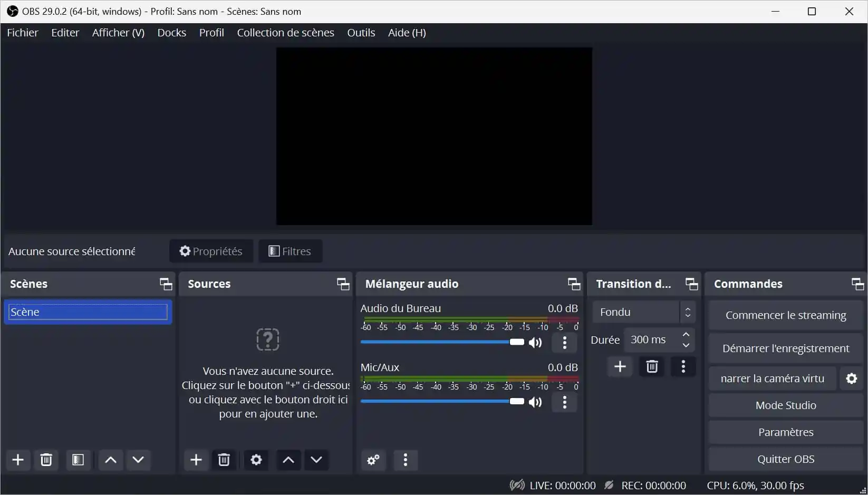Start the virtual camera button
Viewport: 868px width, 495px height.
(773, 378)
